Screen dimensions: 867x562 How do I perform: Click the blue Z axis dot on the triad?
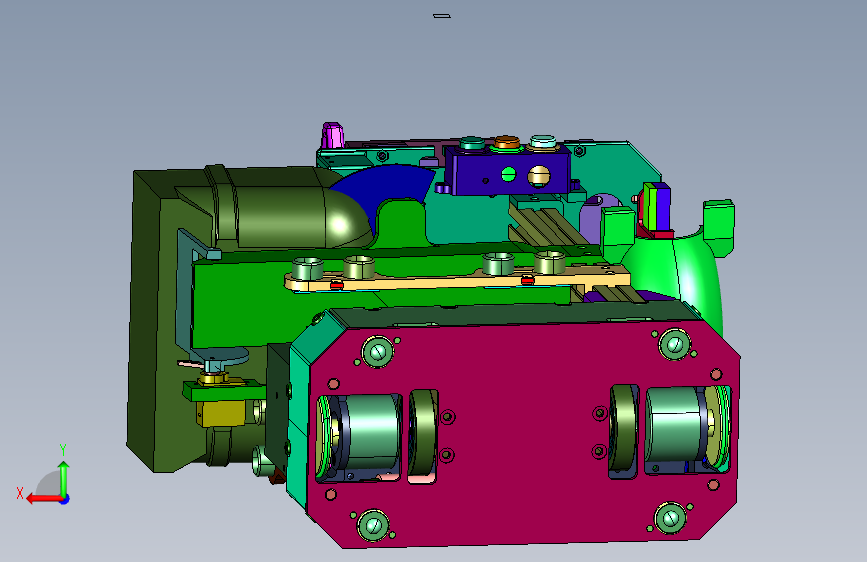(x=65, y=499)
